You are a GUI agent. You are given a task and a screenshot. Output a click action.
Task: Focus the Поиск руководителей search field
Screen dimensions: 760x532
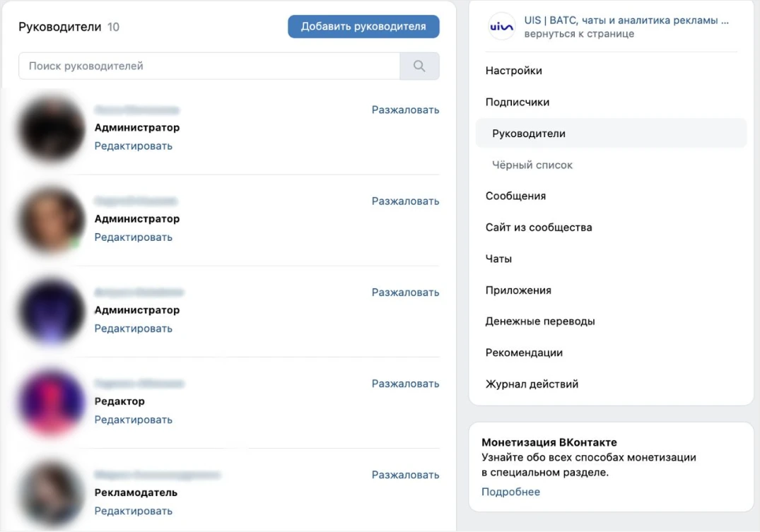pyautogui.click(x=209, y=66)
